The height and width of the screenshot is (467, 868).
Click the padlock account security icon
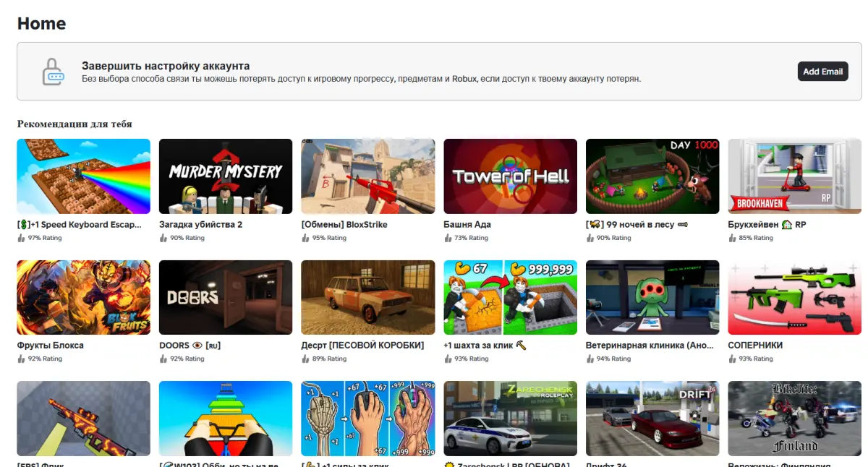[54, 72]
